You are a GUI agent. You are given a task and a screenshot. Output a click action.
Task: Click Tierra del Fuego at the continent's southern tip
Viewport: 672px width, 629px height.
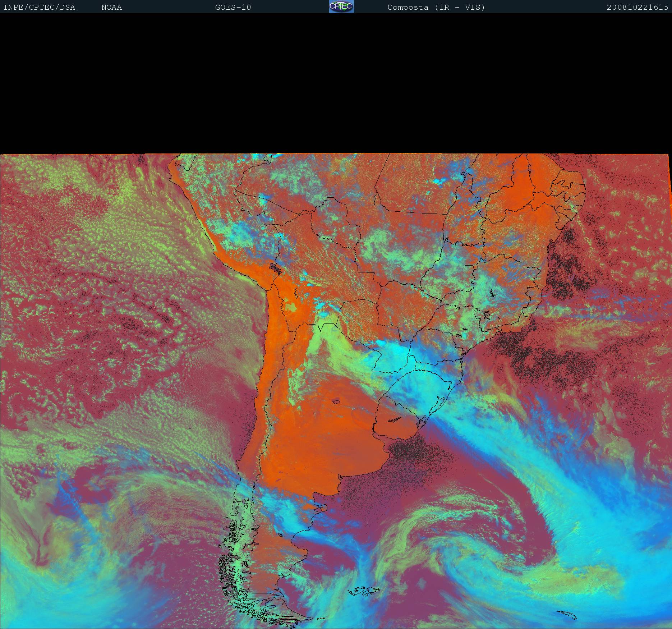[284, 611]
